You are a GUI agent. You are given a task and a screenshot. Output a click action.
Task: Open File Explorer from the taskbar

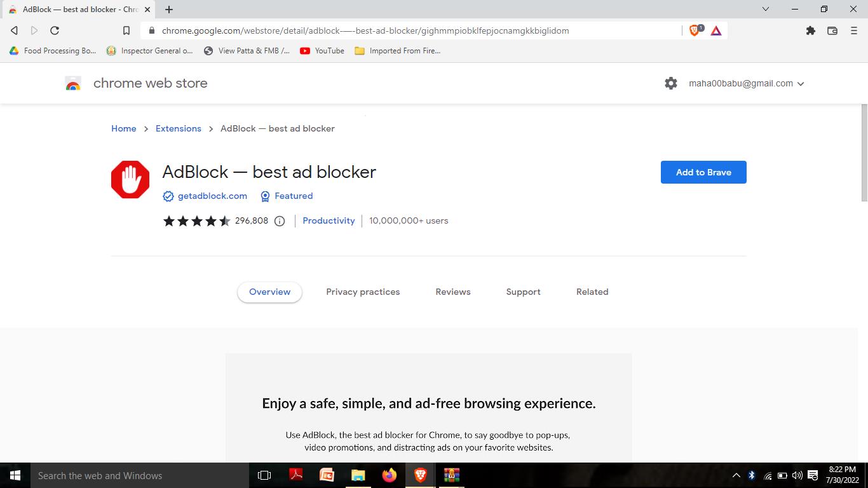pyautogui.click(x=358, y=475)
